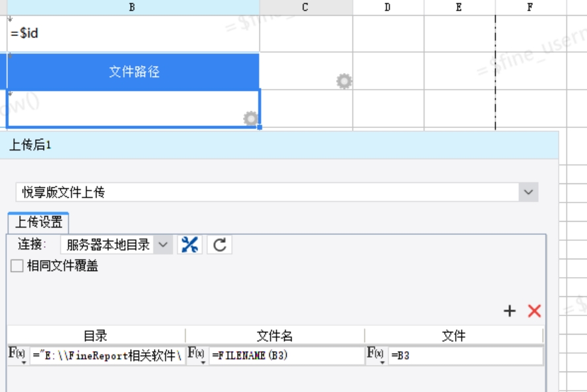The width and height of the screenshot is (587, 392).
Task: Select column E header
Action: [459, 7]
